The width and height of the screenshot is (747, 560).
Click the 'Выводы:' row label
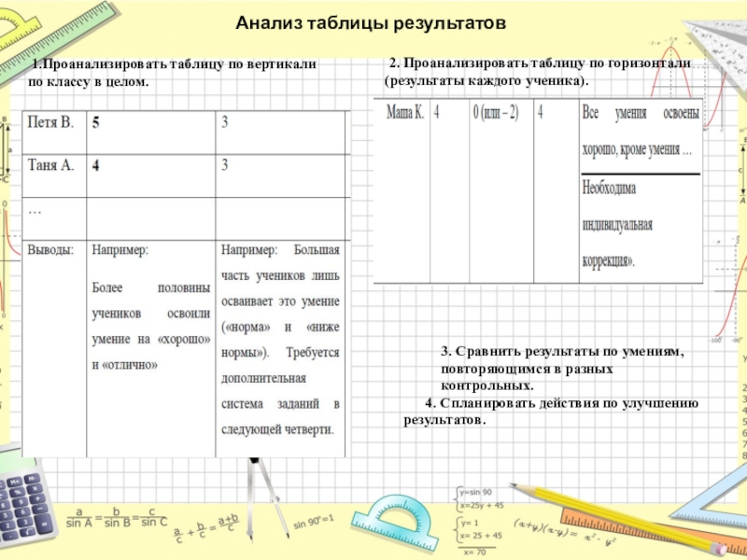coord(50,250)
